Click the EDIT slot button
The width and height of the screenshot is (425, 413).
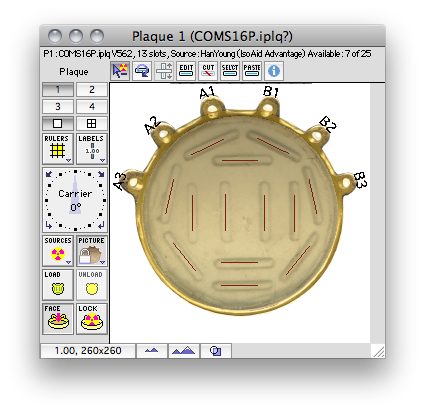[186, 71]
